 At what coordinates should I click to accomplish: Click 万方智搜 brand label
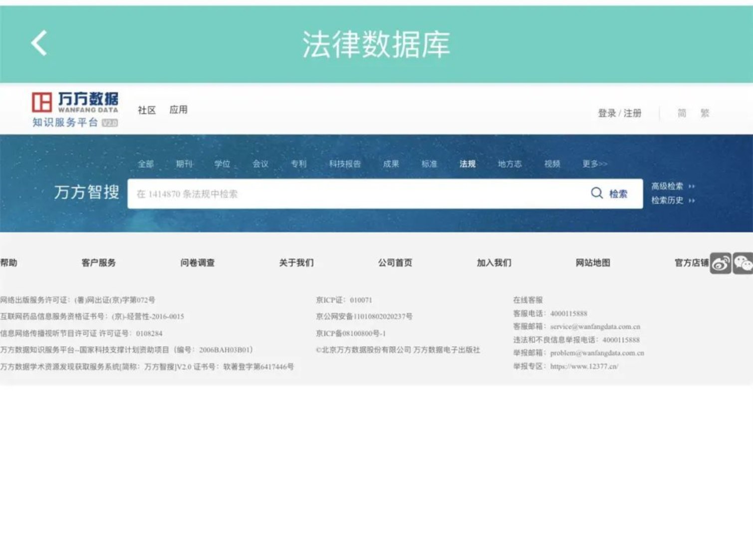87,192
